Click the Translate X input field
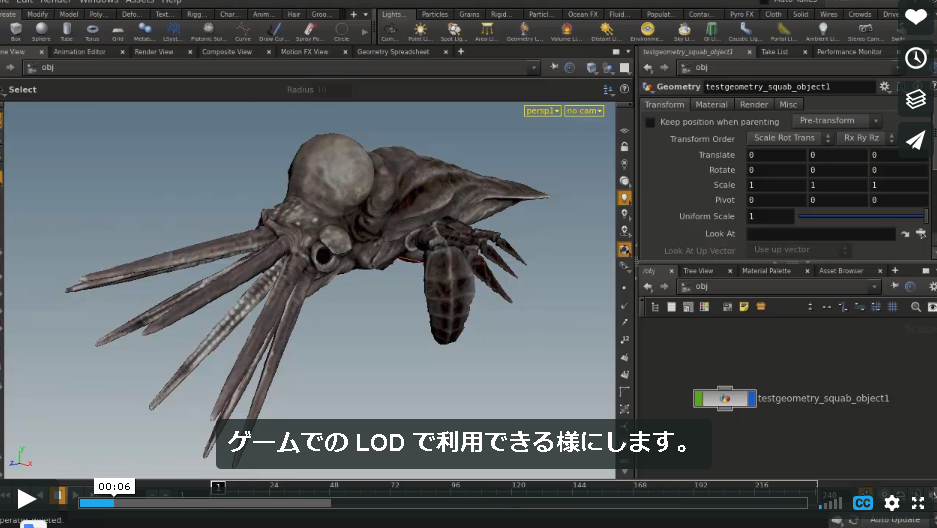 (776, 155)
